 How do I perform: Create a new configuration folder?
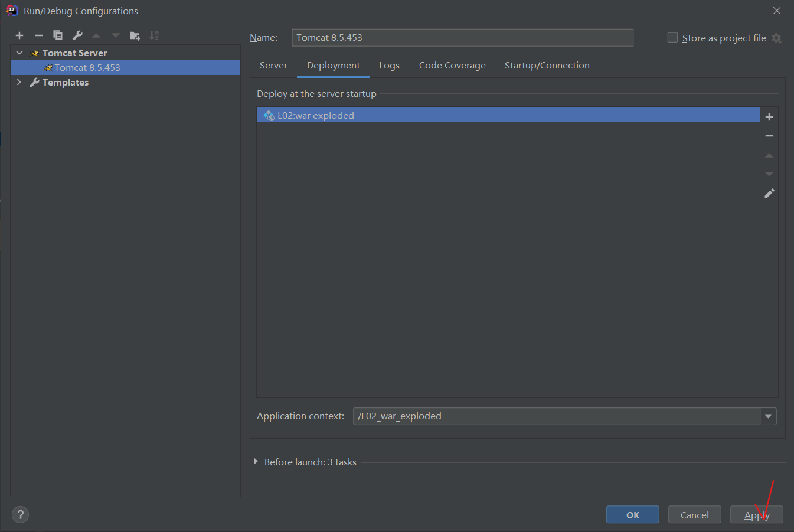click(x=135, y=35)
